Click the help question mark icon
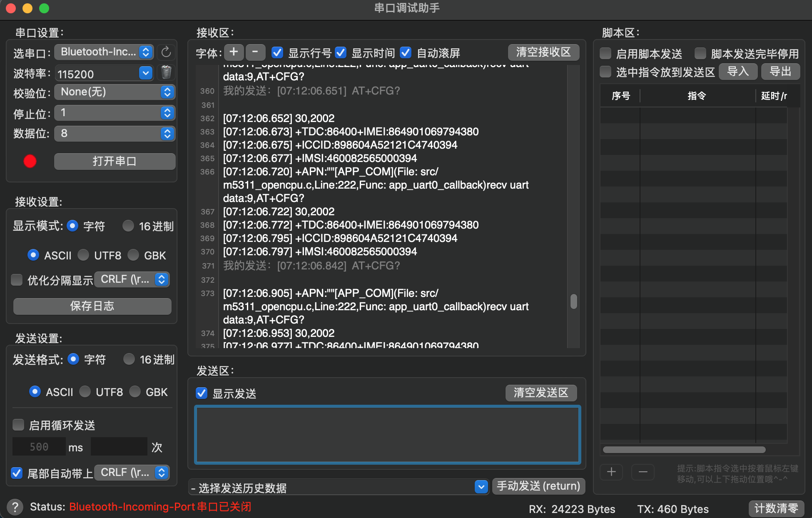 tap(15, 507)
